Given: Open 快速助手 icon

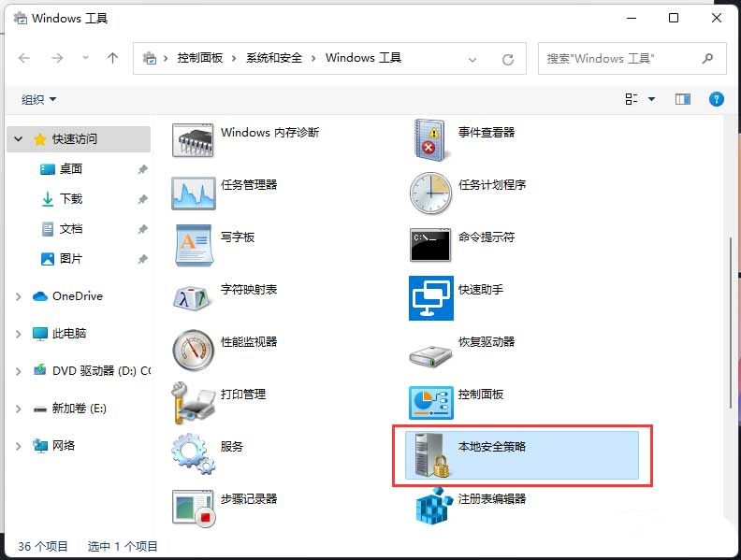Looking at the screenshot, I should pyautogui.click(x=430, y=297).
